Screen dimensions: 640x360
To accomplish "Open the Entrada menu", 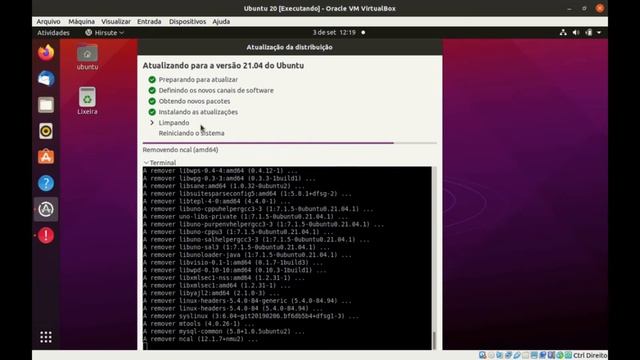I will [149, 22].
